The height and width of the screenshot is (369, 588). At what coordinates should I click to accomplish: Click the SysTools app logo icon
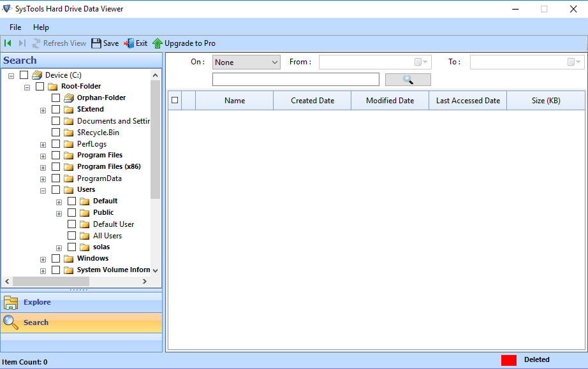tap(7, 9)
